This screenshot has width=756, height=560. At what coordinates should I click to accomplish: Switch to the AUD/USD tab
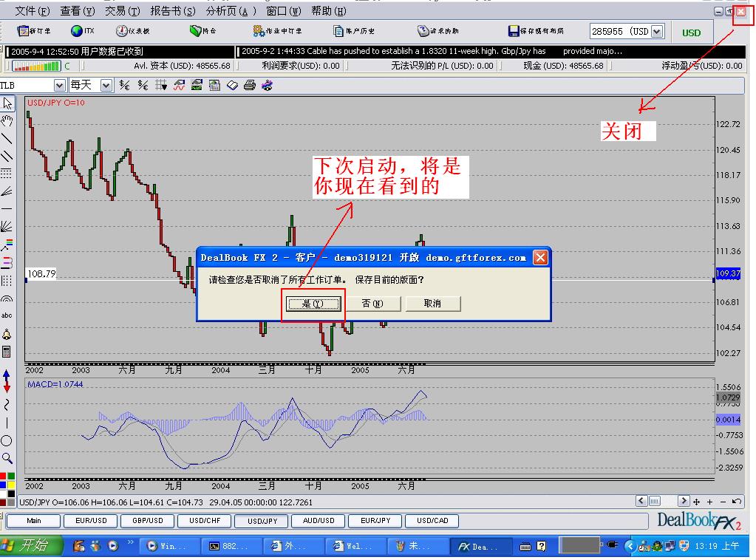point(319,521)
